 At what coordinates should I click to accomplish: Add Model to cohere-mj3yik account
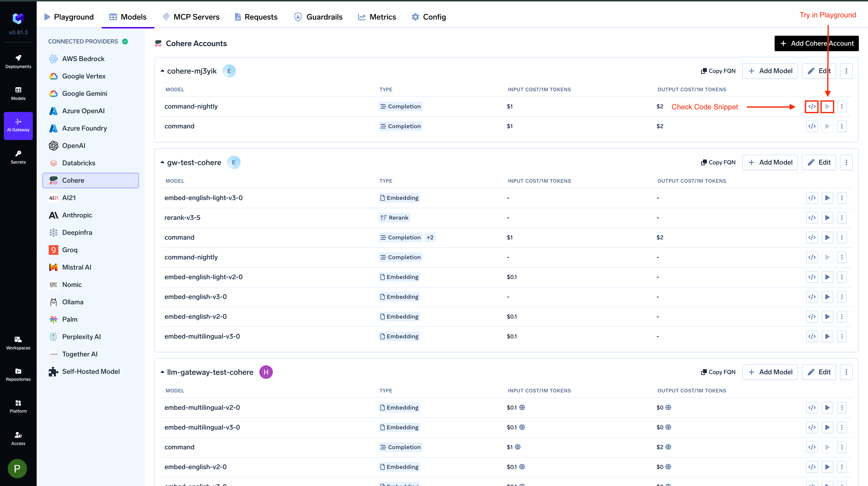coord(770,71)
